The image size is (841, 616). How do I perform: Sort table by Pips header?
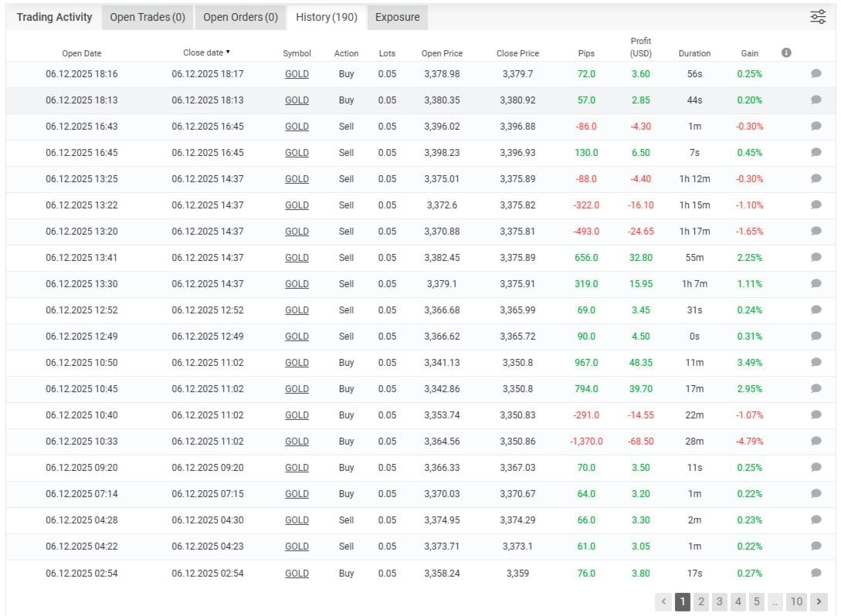[x=586, y=53]
